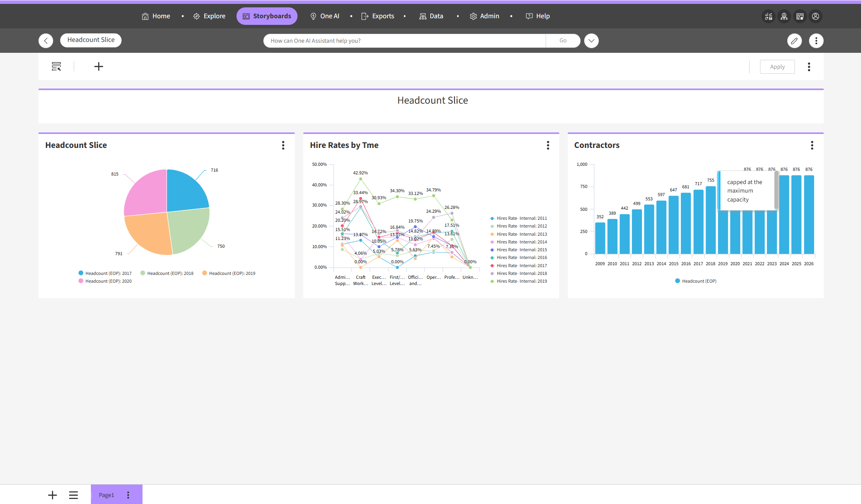
Task: Open the page list hamburger icon
Action: pos(73,495)
